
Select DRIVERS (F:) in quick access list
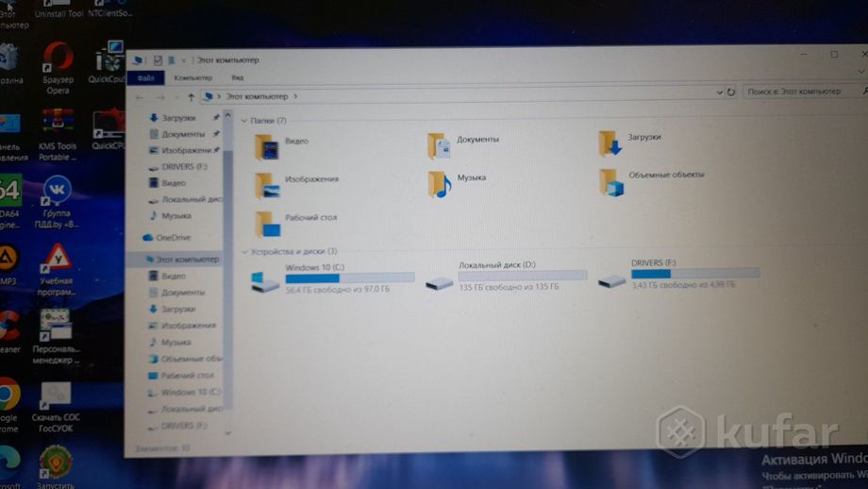point(178,167)
